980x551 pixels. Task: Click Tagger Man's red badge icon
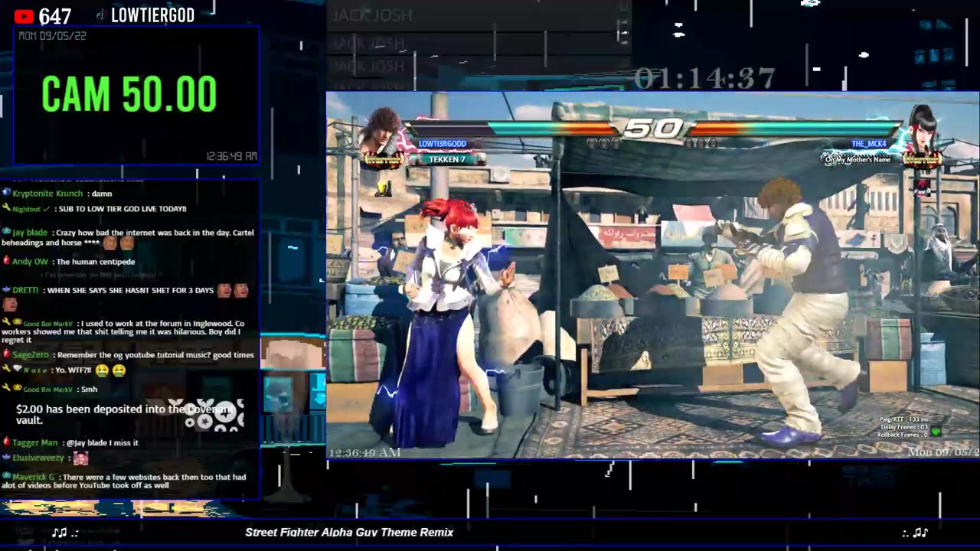(x=6, y=442)
